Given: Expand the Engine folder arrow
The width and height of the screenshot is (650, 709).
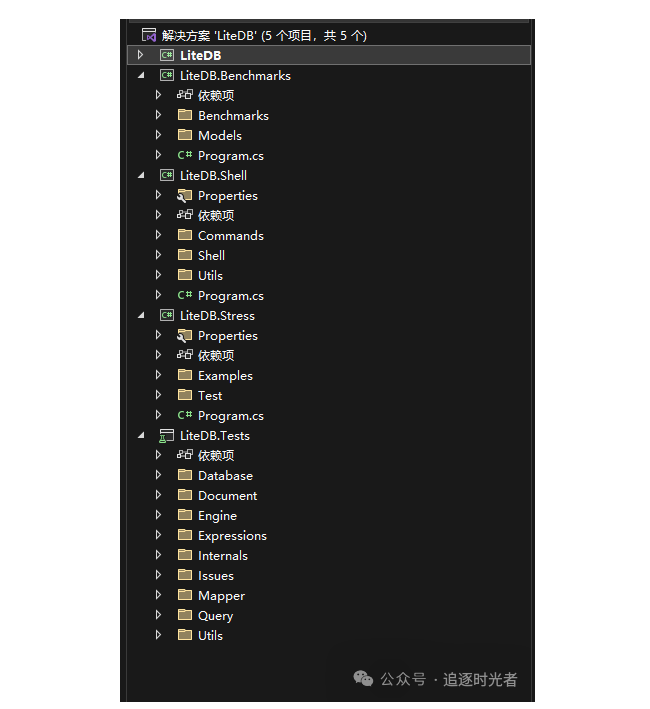Looking at the screenshot, I should tap(158, 515).
